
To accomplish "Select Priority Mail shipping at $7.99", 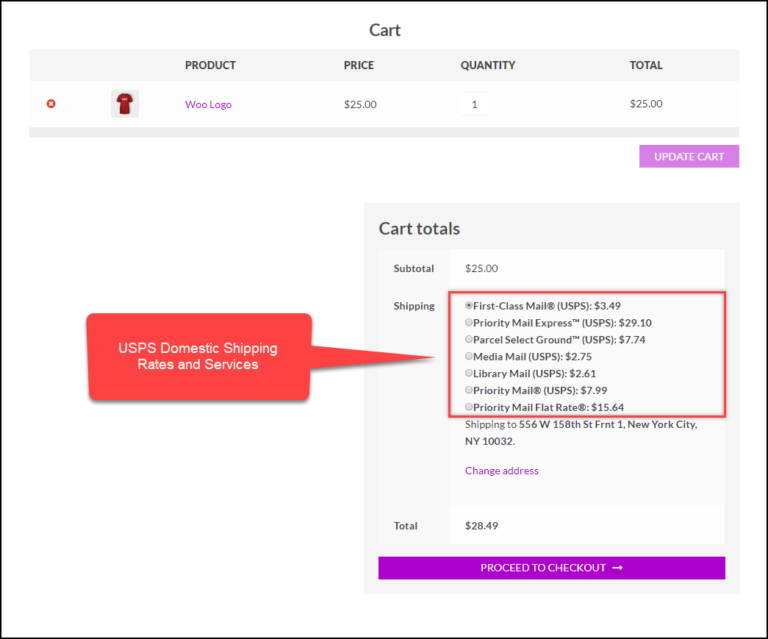I will [x=470, y=390].
